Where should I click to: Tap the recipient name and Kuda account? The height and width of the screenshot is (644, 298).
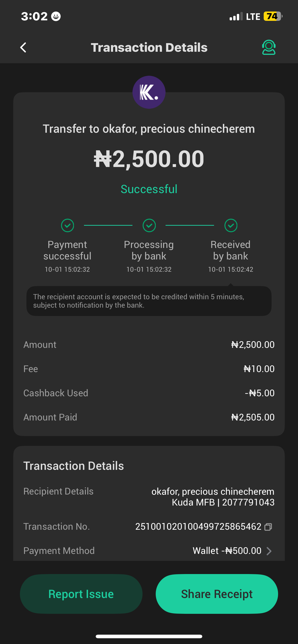[213, 497]
